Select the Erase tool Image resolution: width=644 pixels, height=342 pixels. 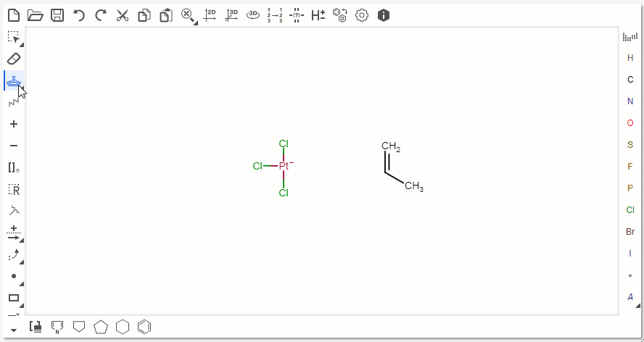tap(13, 59)
